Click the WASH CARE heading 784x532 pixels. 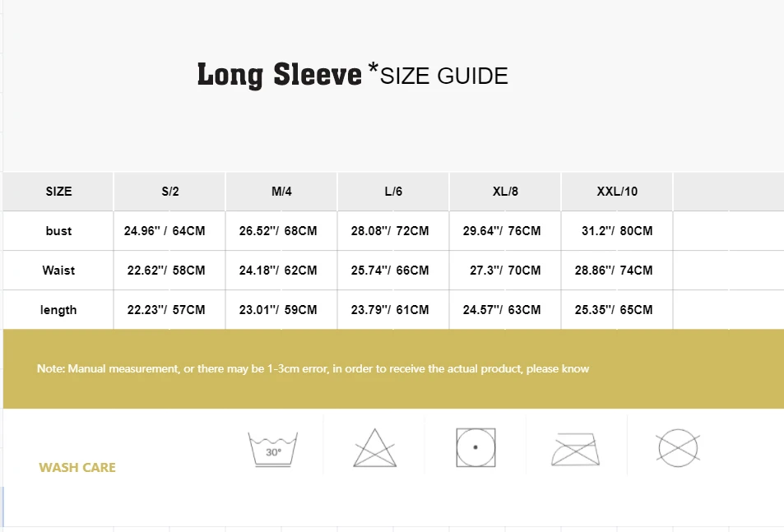pyautogui.click(x=77, y=468)
